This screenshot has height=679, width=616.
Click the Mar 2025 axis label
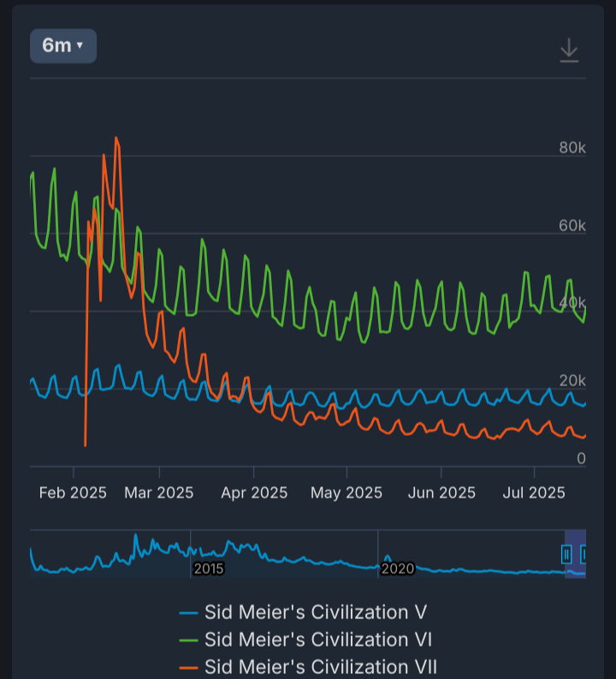coord(159,493)
